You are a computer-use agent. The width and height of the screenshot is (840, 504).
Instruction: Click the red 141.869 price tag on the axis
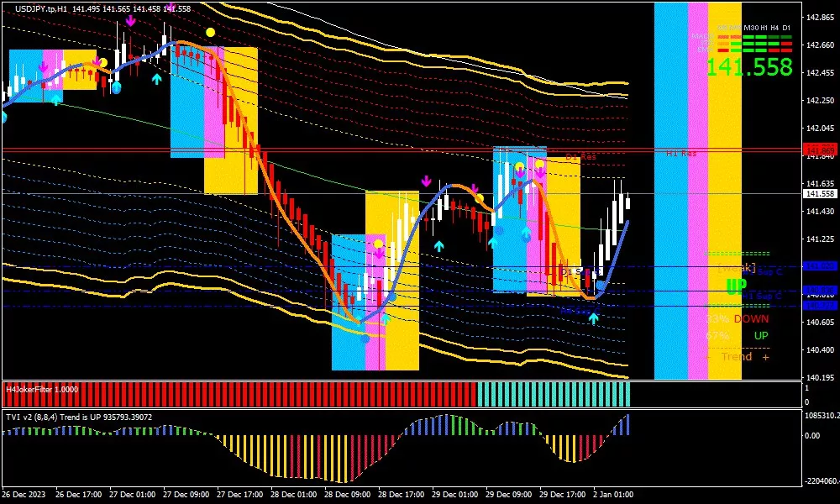[821, 150]
